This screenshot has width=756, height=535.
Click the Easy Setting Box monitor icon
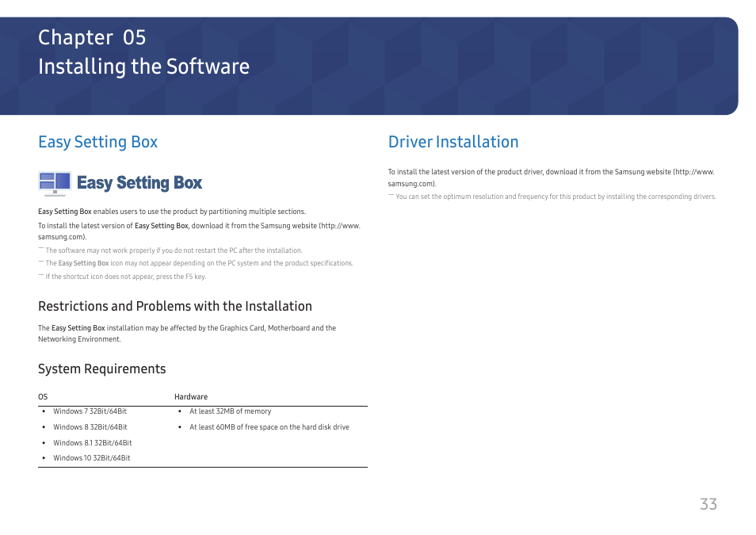(x=55, y=183)
